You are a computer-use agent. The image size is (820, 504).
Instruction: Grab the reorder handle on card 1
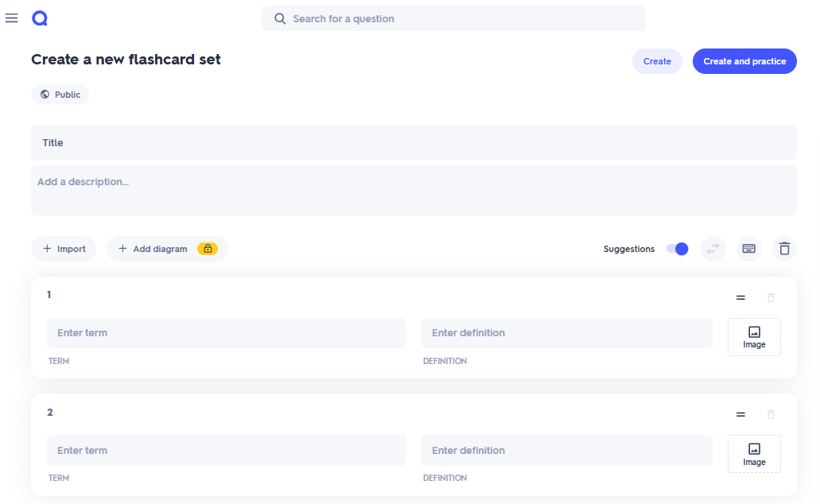(x=740, y=297)
